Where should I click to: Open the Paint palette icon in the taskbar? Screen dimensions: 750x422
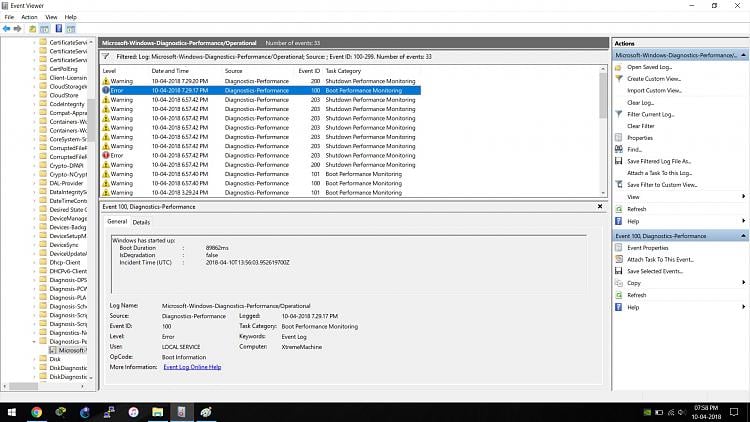tap(206, 412)
